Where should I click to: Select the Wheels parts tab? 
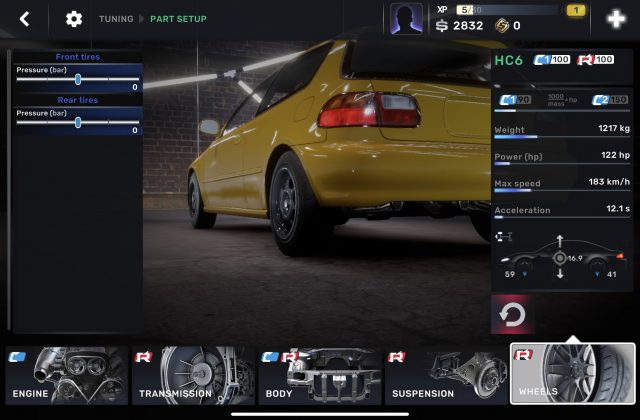572,374
